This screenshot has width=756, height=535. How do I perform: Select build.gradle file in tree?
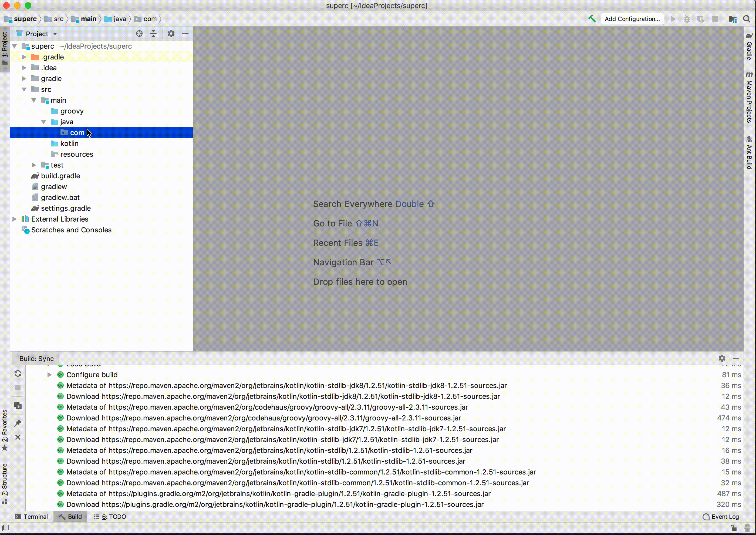(x=60, y=176)
